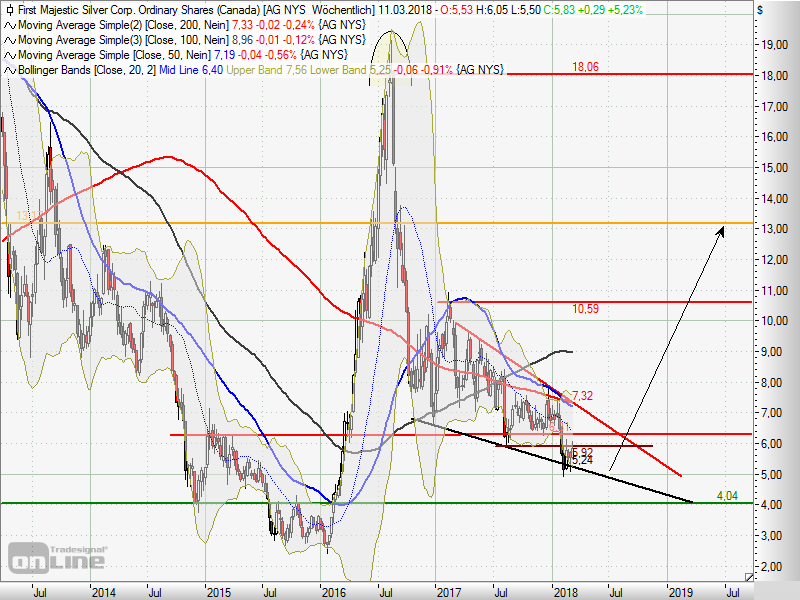Click the +5,23% change in header

pos(627,10)
